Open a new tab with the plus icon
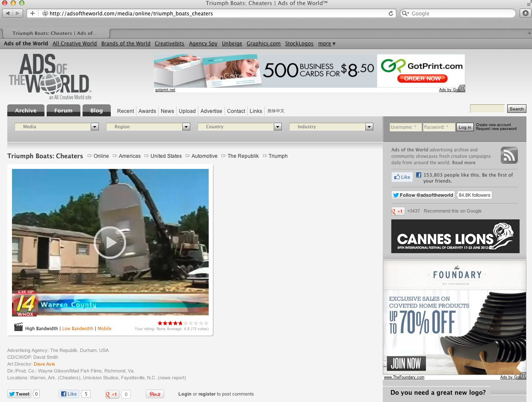The height and width of the screenshot is (402, 532). [529, 33]
